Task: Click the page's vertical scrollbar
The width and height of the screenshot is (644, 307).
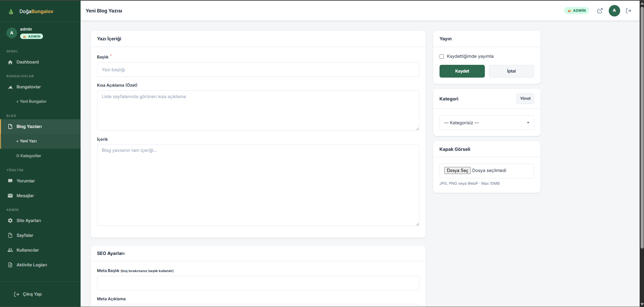Action: [x=642, y=134]
